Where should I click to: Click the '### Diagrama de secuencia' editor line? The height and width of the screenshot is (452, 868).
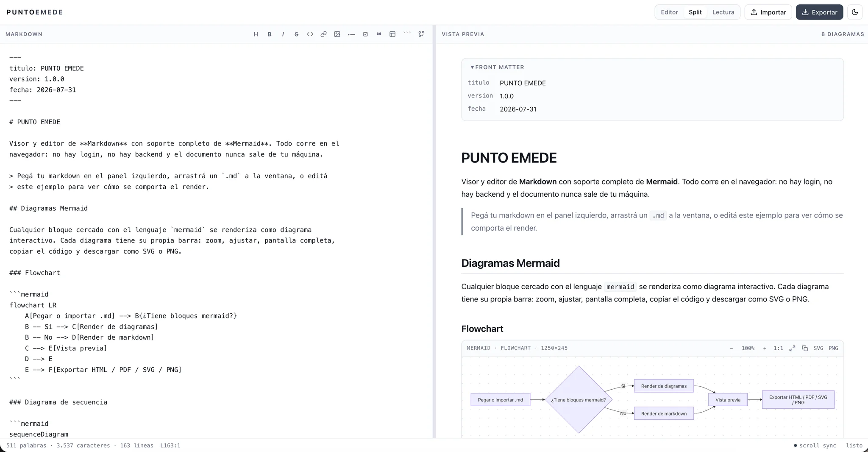pos(58,402)
